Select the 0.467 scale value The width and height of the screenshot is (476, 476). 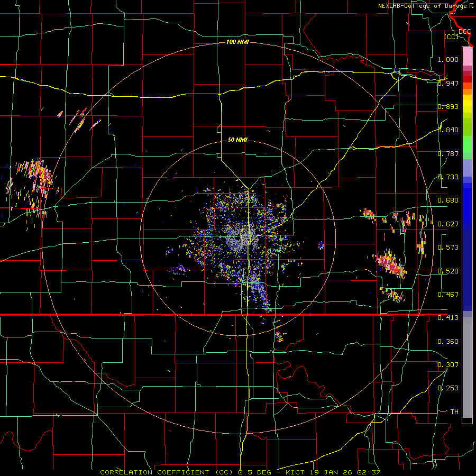pyautogui.click(x=448, y=295)
